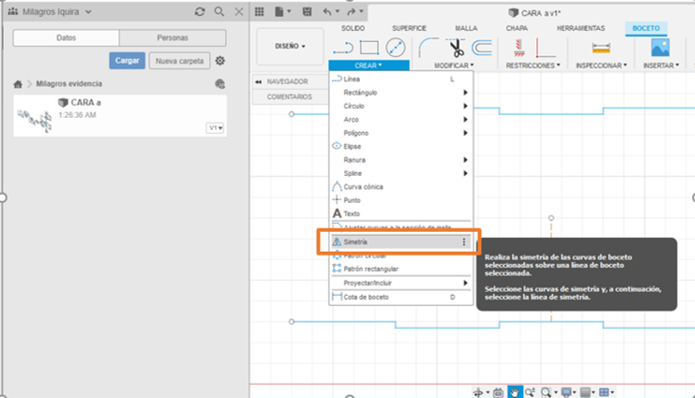Refresh the data panel

tap(199, 12)
